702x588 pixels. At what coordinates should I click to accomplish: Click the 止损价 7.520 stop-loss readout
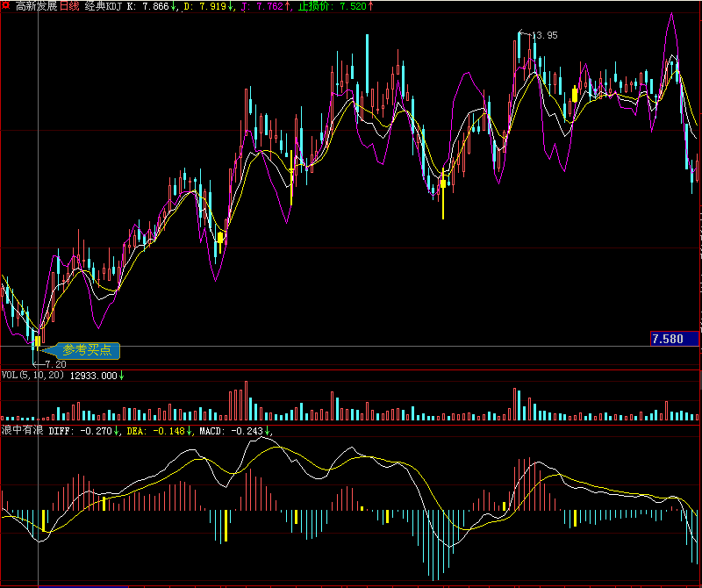(333, 6)
